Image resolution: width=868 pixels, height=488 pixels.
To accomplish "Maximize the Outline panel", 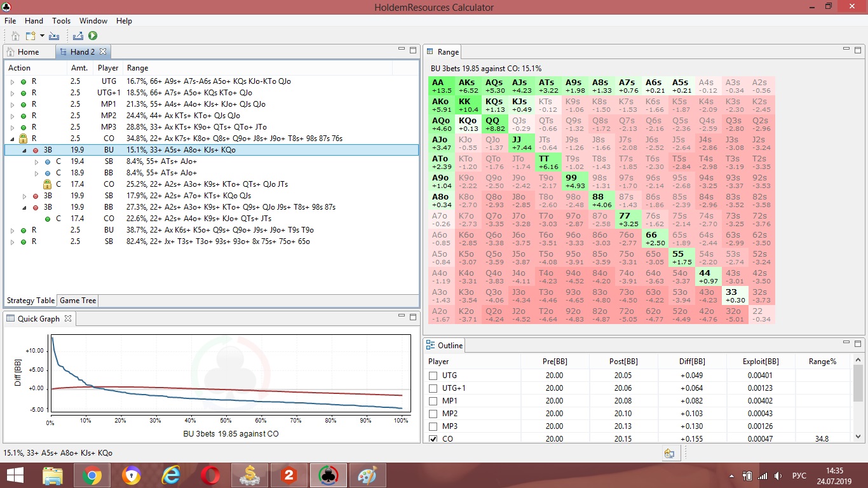I will (x=858, y=344).
